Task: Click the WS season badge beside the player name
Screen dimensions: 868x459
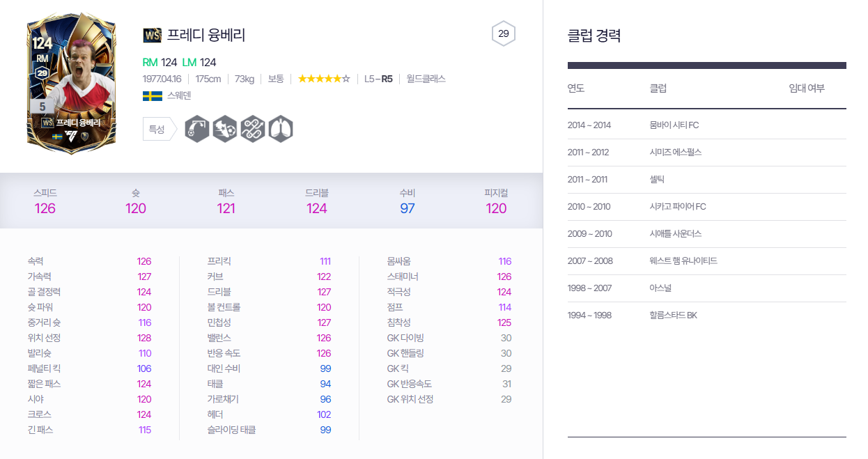Action: tap(152, 35)
